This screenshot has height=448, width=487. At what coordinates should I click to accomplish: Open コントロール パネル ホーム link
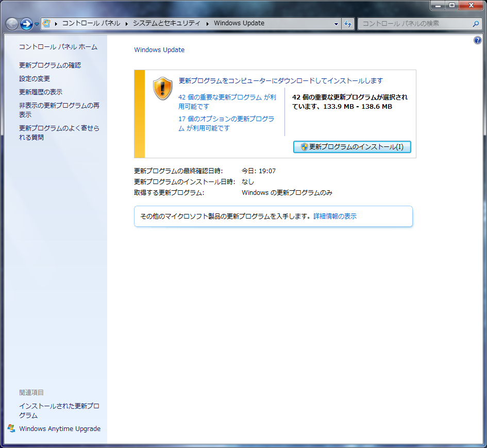[58, 47]
